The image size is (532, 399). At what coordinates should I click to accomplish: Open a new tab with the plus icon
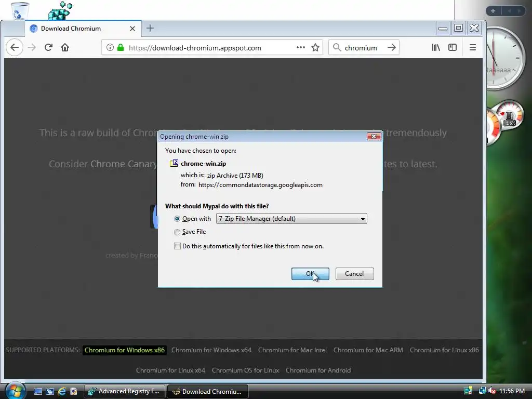(x=150, y=28)
